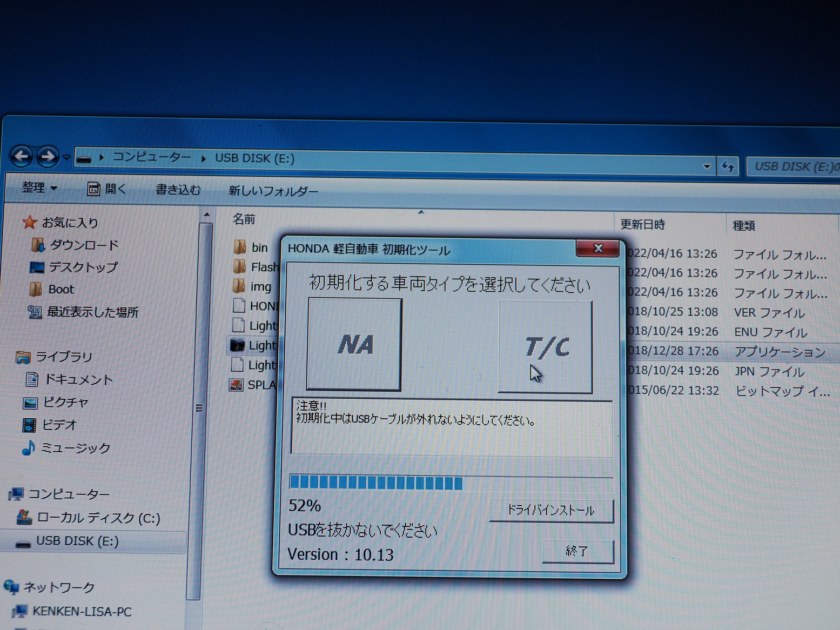Select the T/C vehicle type button
This screenshot has width=840, height=630.
coord(546,347)
